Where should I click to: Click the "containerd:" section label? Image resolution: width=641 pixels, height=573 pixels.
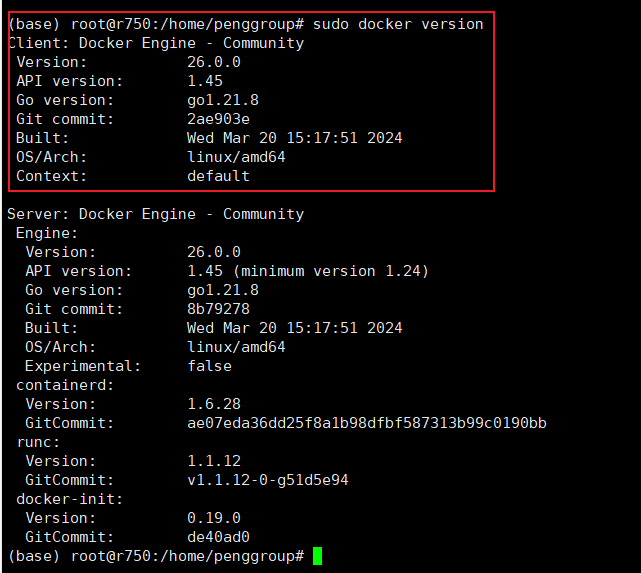(x=65, y=385)
